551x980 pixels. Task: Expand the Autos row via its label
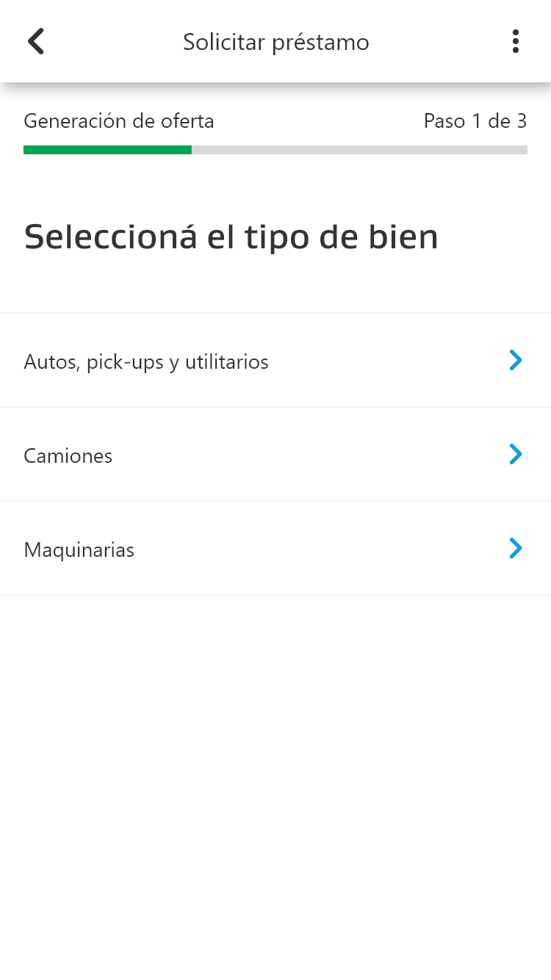click(146, 362)
